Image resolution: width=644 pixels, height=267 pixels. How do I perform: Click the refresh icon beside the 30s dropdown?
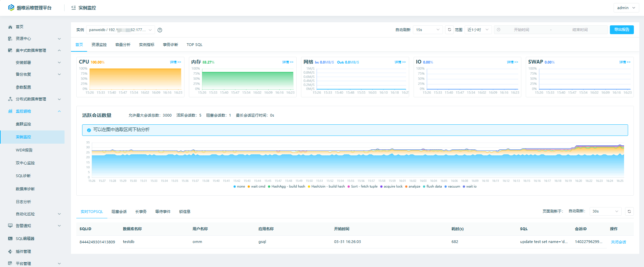[x=629, y=212]
